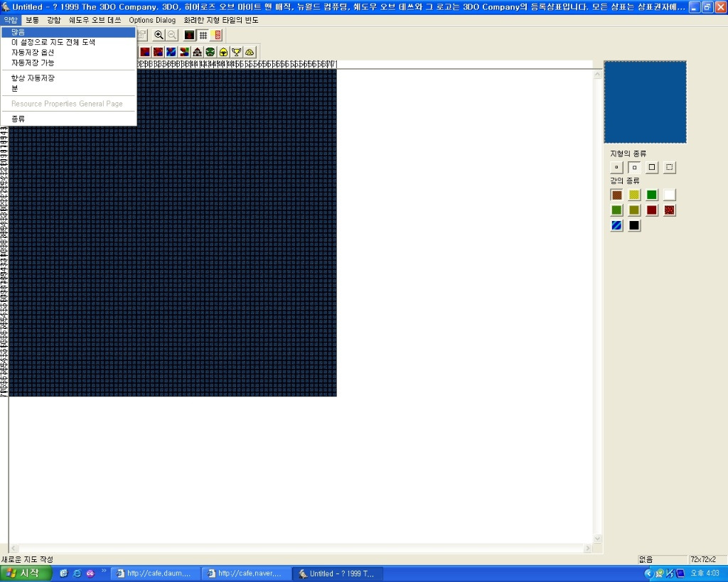The height and width of the screenshot is (582, 728).
Task: Open the Options Dialog menu
Action: [x=152, y=20]
